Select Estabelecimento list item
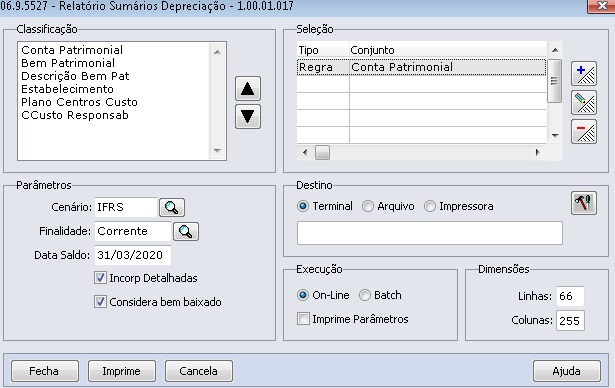Image resolution: width=615 pixels, height=388 pixels. click(x=67, y=89)
